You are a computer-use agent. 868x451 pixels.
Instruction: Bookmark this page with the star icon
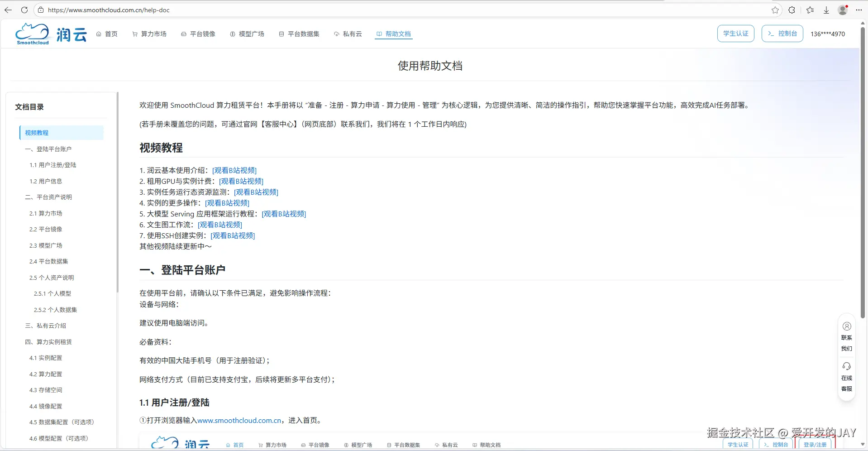pyautogui.click(x=775, y=10)
